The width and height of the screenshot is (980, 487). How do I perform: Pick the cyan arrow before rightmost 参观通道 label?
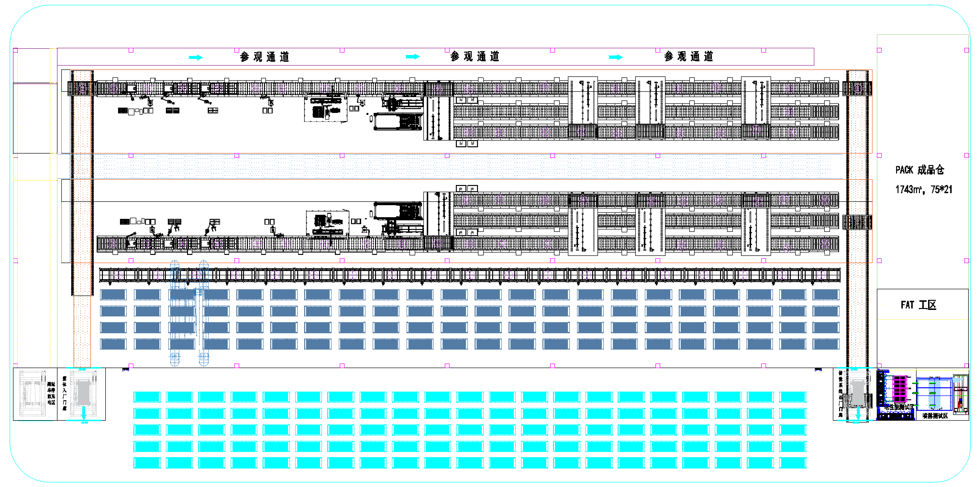pyautogui.click(x=616, y=57)
